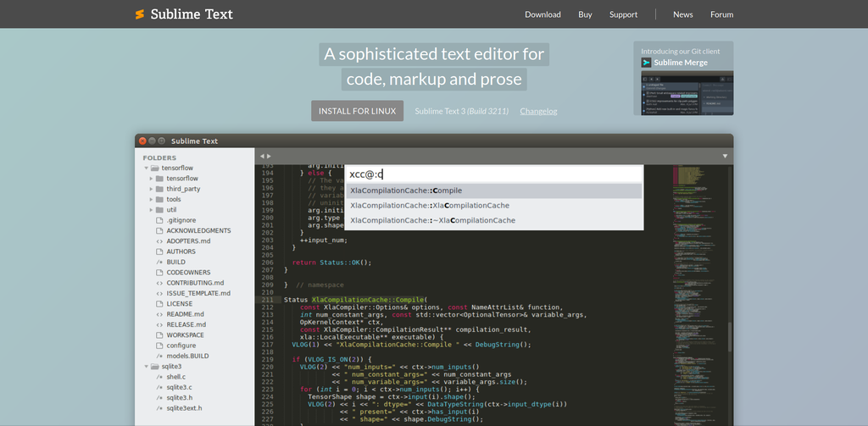Viewport: 868px width, 426px height.
Task: Click the tools folder icon
Action: 159,199
